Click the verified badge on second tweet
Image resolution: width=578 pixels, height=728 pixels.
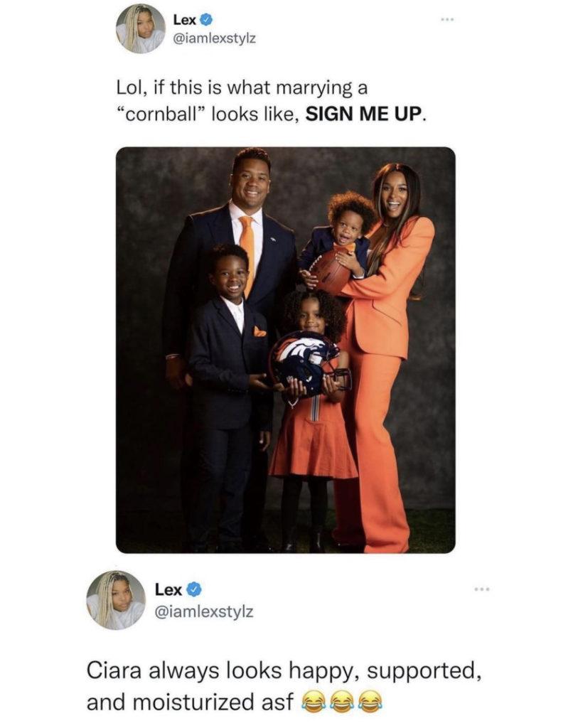point(194,589)
